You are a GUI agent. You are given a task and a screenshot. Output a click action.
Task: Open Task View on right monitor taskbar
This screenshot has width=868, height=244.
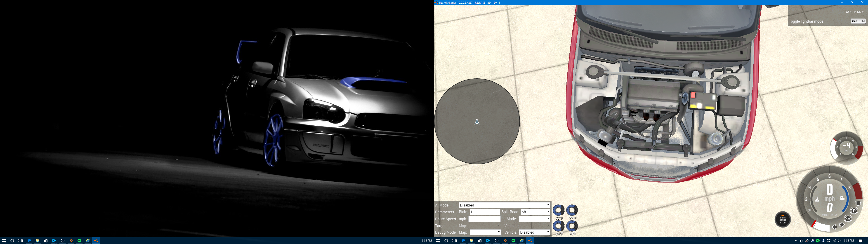(454, 241)
